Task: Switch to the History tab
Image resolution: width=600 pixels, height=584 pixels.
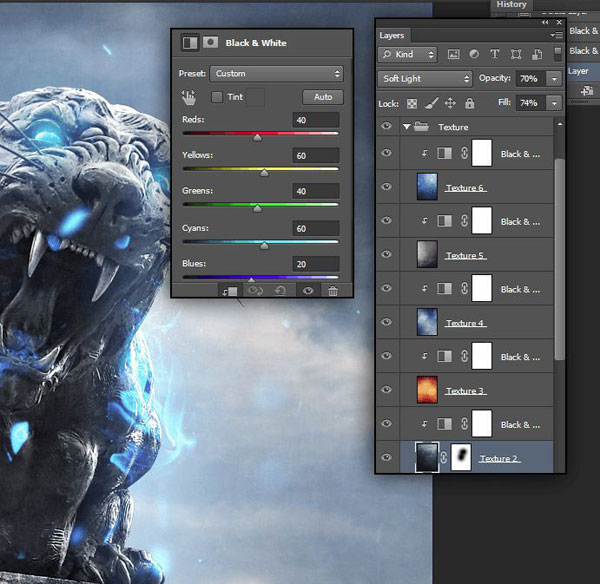Action: tap(511, 5)
